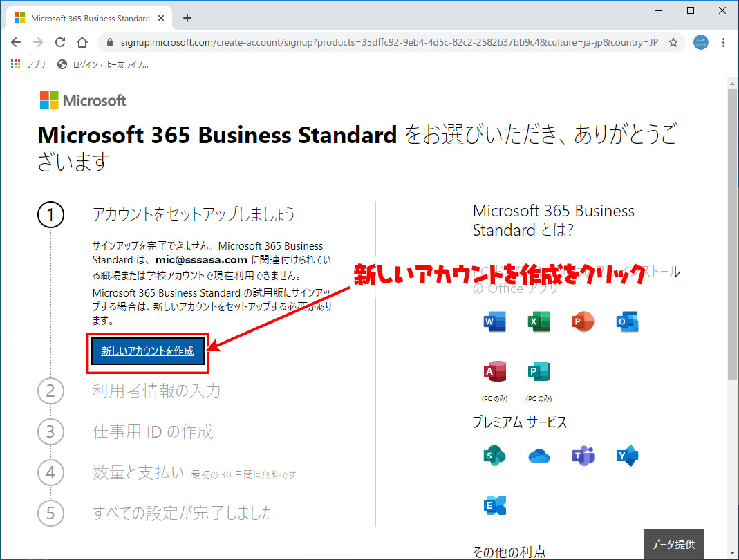This screenshot has height=560, width=739.
Task: Click Microsoft 365 Business Standard とは? heading
Action: [553, 221]
